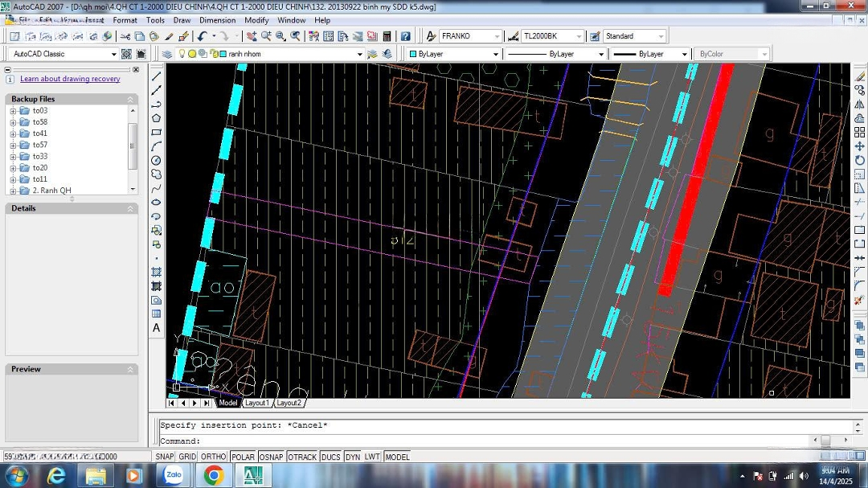Open Zalo from the taskbar

[x=174, y=475]
